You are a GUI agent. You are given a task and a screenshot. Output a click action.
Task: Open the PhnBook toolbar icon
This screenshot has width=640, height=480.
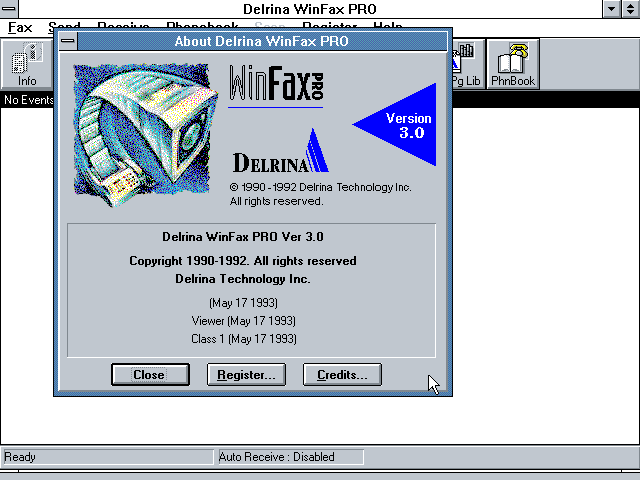[513, 64]
